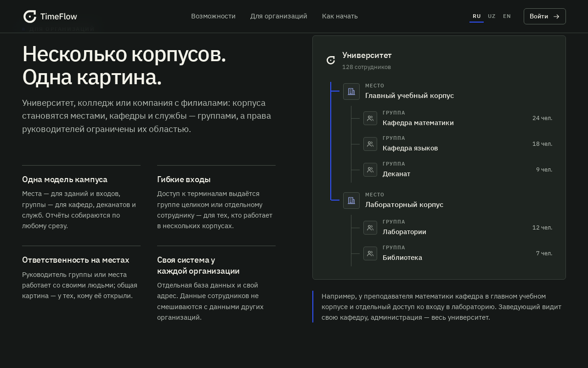Screen dimensions: 588x368
Task: Select the Главный учебный корпус row
Action: point(448,92)
